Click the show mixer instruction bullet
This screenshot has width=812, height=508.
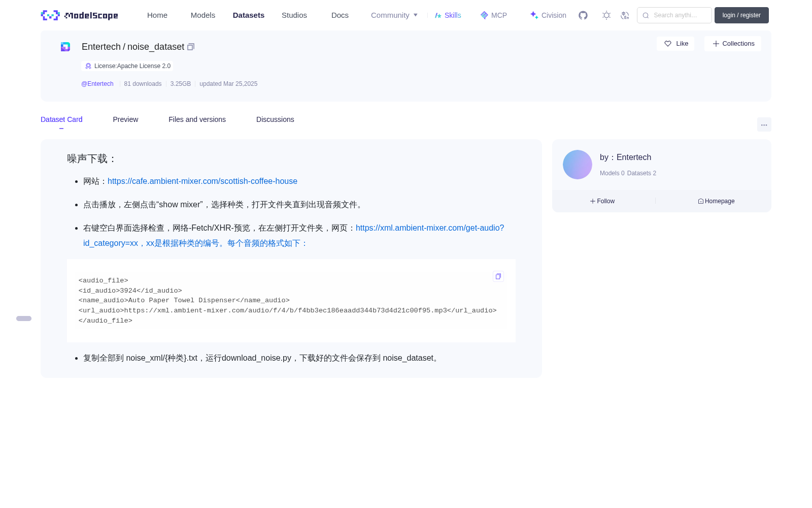[x=224, y=205]
